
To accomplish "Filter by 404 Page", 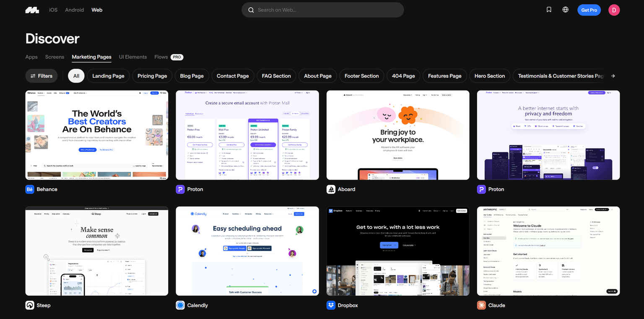I will click(x=403, y=76).
